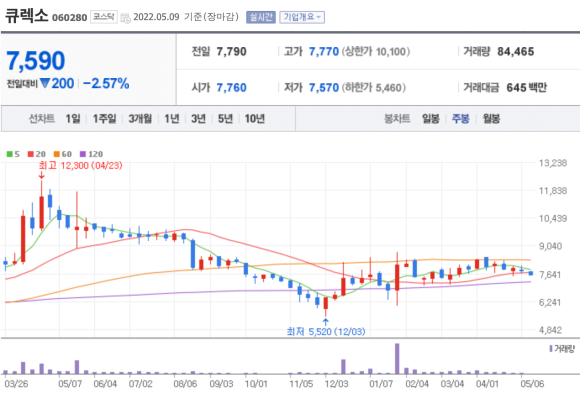Image resolution: width=580 pixels, height=393 pixels.
Task: Click the 05/06 date axis label
Action: [532, 384]
